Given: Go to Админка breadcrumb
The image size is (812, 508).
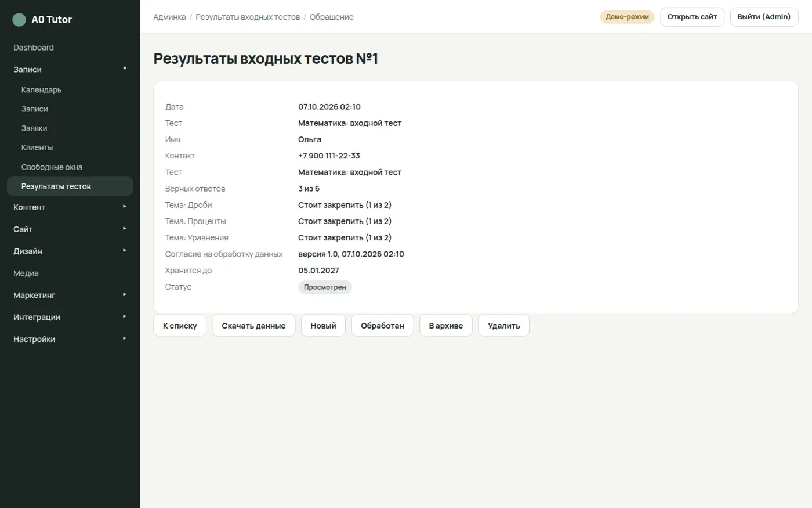Looking at the screenshot, I should click(169, 17).
